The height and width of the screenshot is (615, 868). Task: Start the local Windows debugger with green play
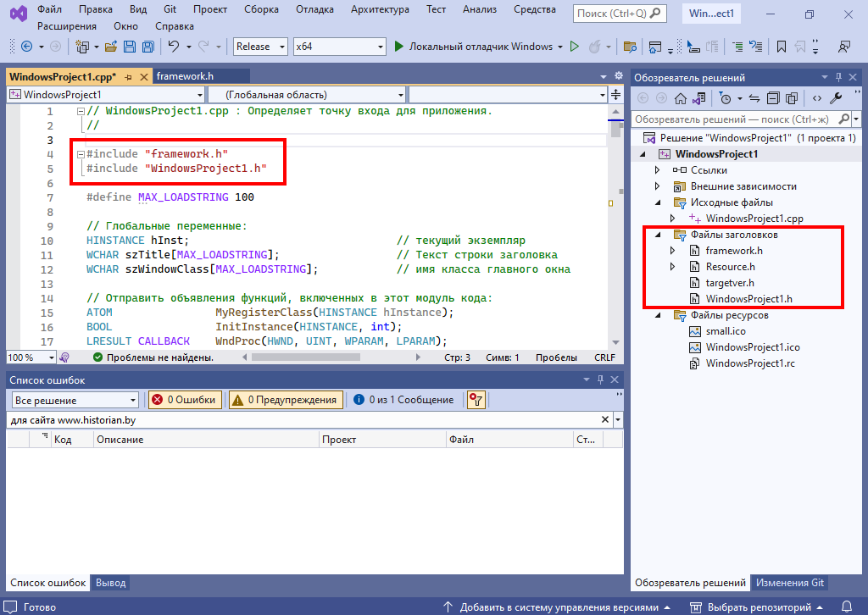coord(399,47)
